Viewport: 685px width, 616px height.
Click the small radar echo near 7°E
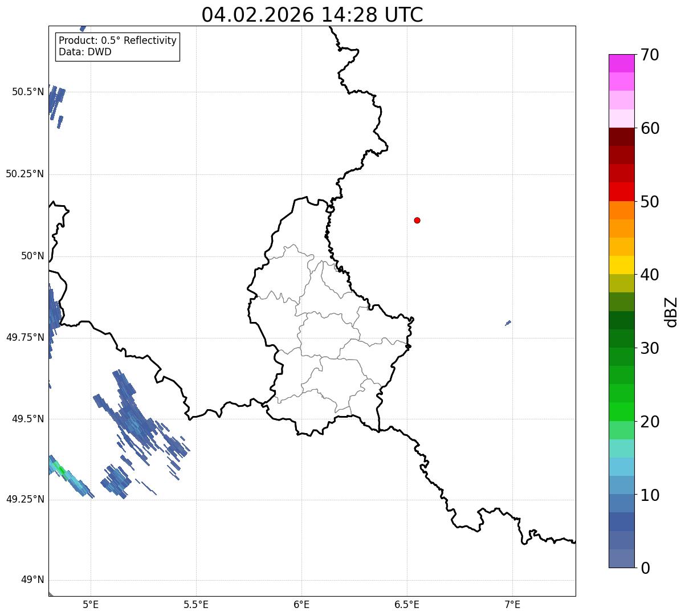[x=508, y=323]
